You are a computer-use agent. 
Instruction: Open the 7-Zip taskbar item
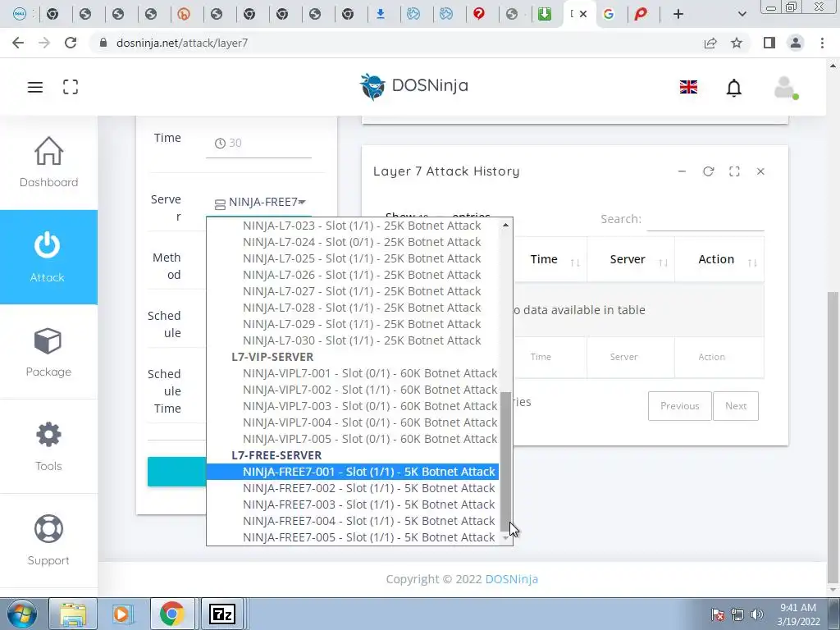tap(222, 614)
